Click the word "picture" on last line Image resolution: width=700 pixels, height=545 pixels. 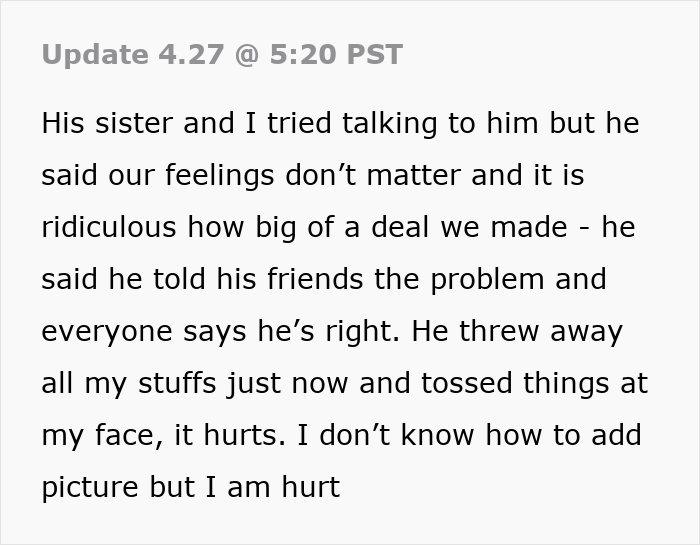[92, 488]
